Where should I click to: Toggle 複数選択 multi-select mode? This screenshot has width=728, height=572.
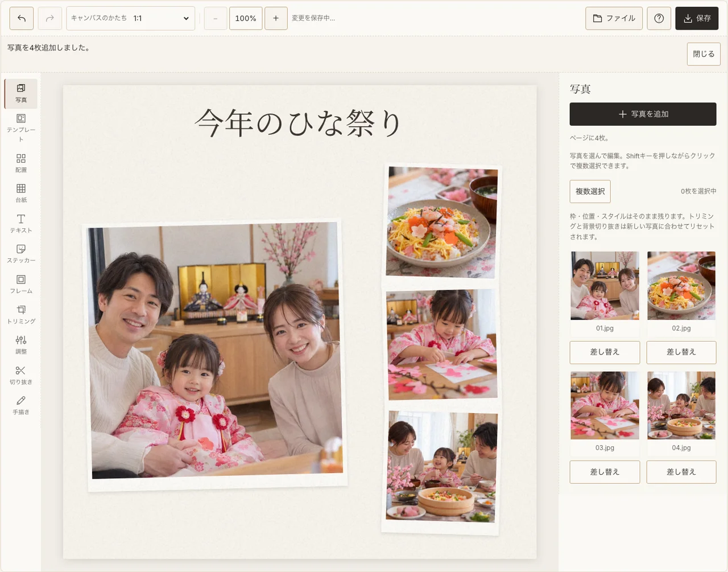[590, 191]
